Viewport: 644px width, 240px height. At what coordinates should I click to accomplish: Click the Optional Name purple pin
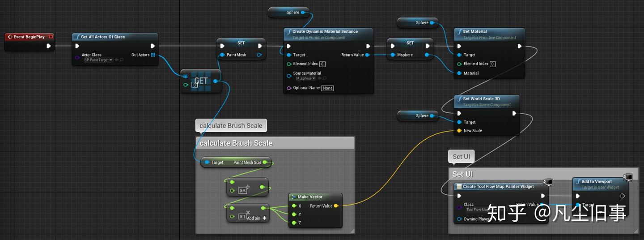point(288,88)
